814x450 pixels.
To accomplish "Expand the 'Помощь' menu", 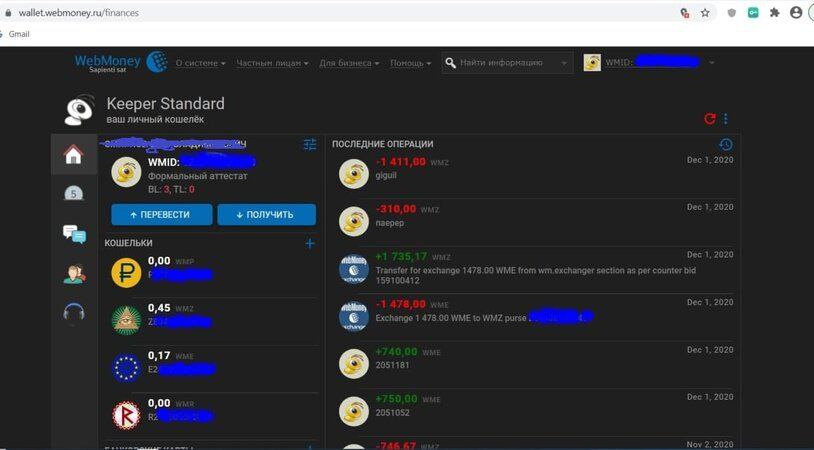I will coord(411,63).
